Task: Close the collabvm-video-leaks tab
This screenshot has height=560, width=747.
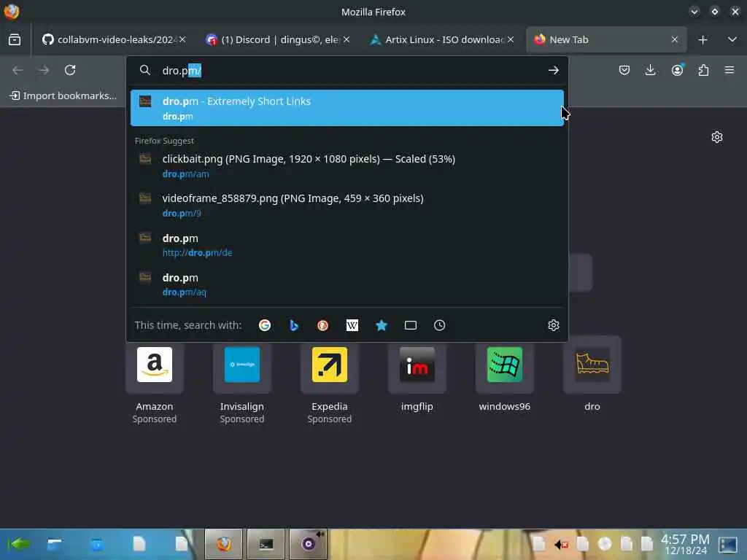Action: (182, 39)
